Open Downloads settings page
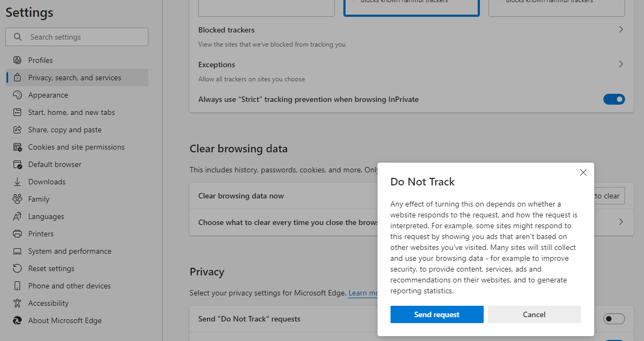644x341 pixels. point(77,182)
